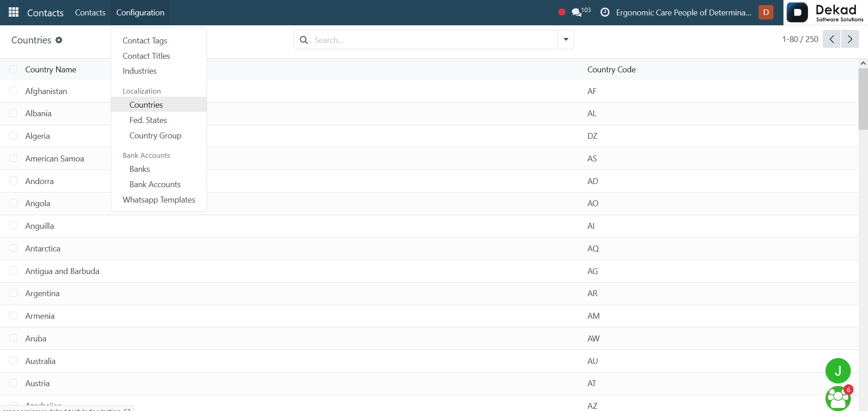Viewport: 868px width, 411px height.
Task: Tick the Australia row checkbox
Action: (x=13, y=360)
